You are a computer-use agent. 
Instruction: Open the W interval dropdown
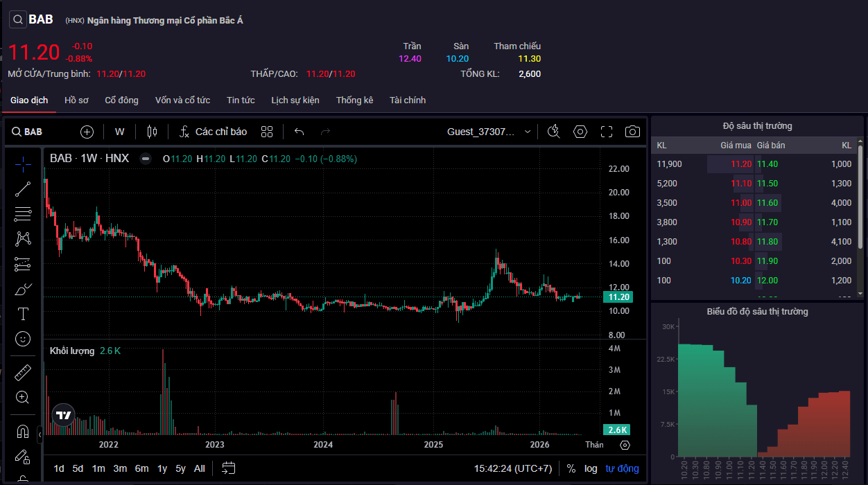tap(120, 132)
